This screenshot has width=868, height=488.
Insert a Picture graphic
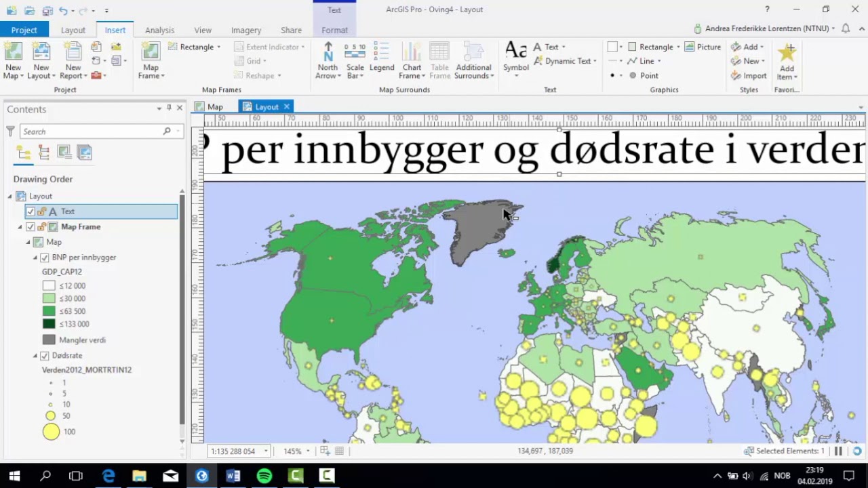[x=703, y=47]
